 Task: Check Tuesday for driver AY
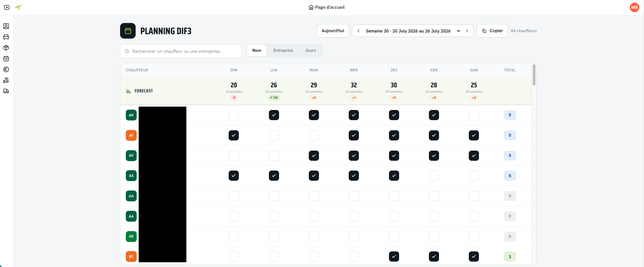pos(314,135)
